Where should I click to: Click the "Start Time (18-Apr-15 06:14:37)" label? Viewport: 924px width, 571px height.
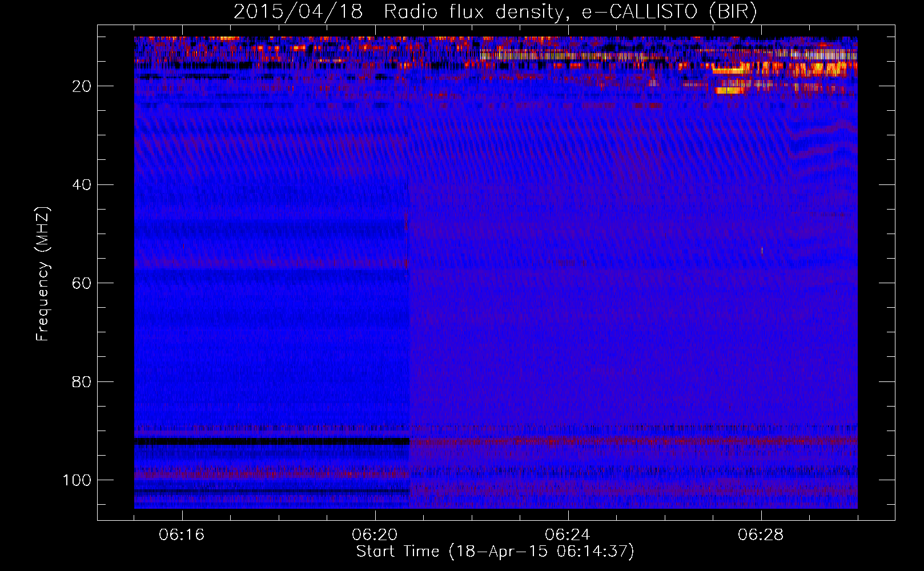495,552
